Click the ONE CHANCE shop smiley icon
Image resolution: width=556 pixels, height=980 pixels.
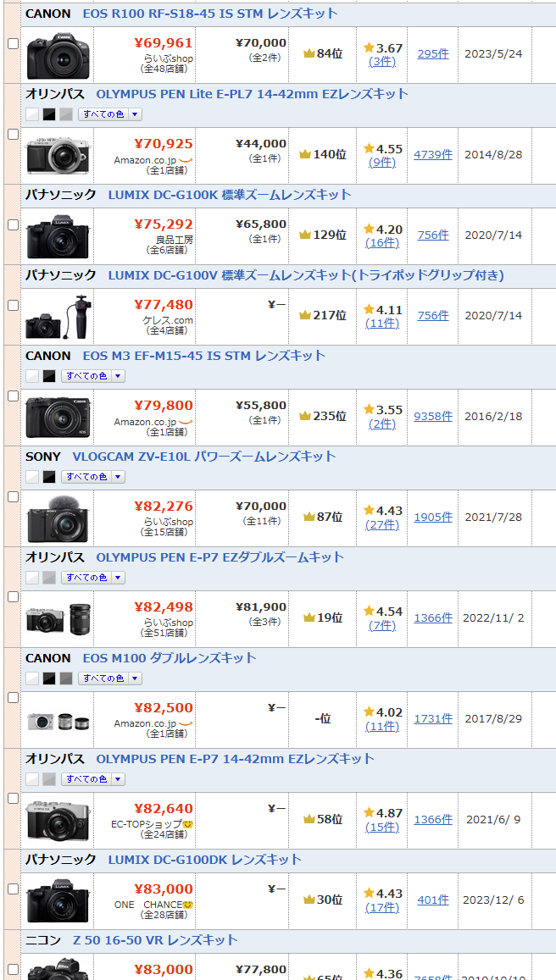[x=188, y=905]
